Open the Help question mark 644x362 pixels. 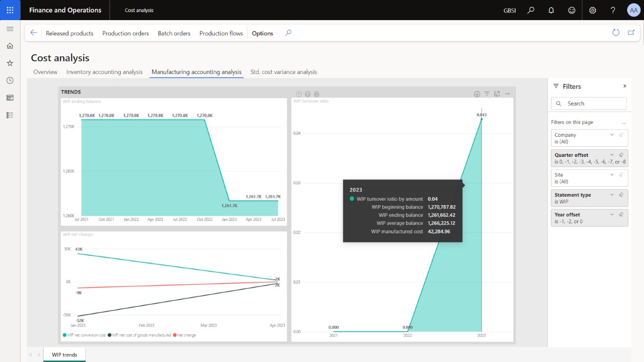pyautogui.click(x=613, y=10)
